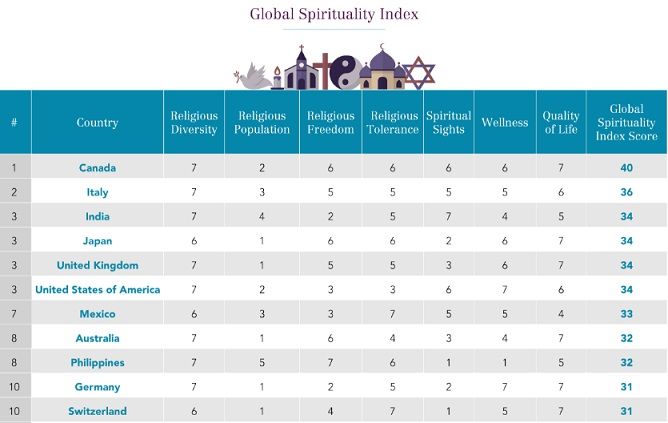Select the Quality of Life column header
This screenshot has width=668, height=423.
561,122
